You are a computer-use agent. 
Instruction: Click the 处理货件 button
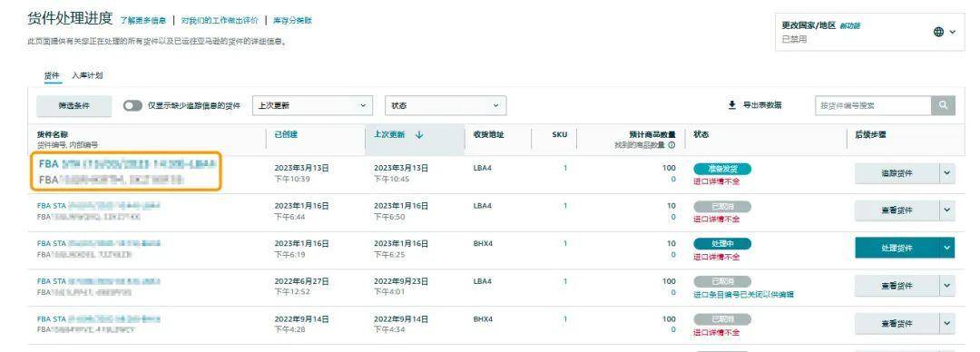click(897, 249)
